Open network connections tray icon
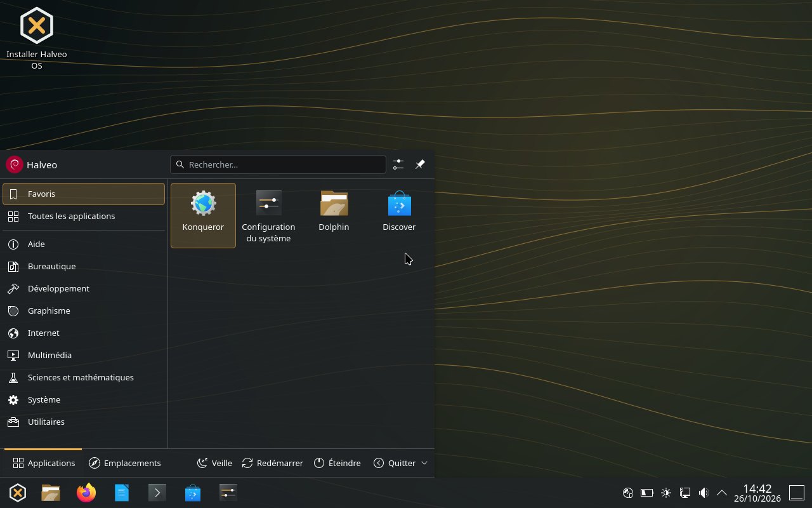Viewport: 812px width, 508px height. point(685,493)
